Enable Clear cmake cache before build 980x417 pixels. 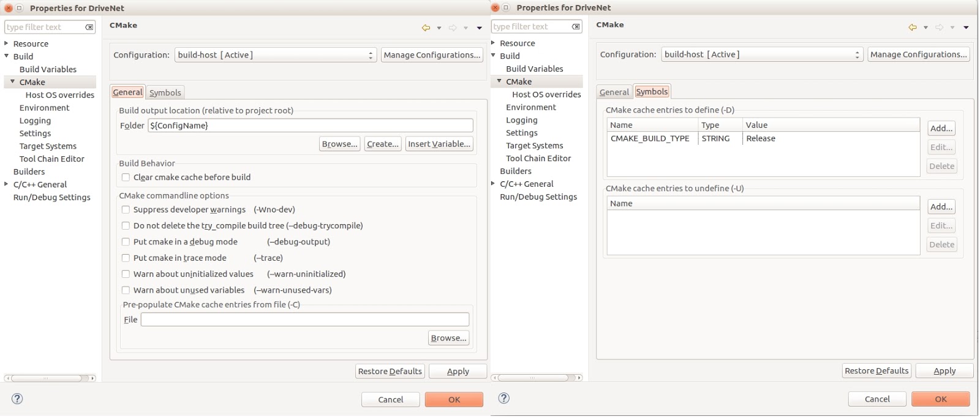126,178
